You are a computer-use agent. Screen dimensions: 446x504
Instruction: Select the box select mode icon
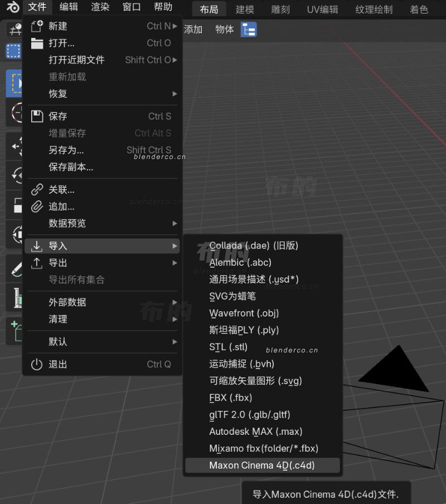coord(13,51)
